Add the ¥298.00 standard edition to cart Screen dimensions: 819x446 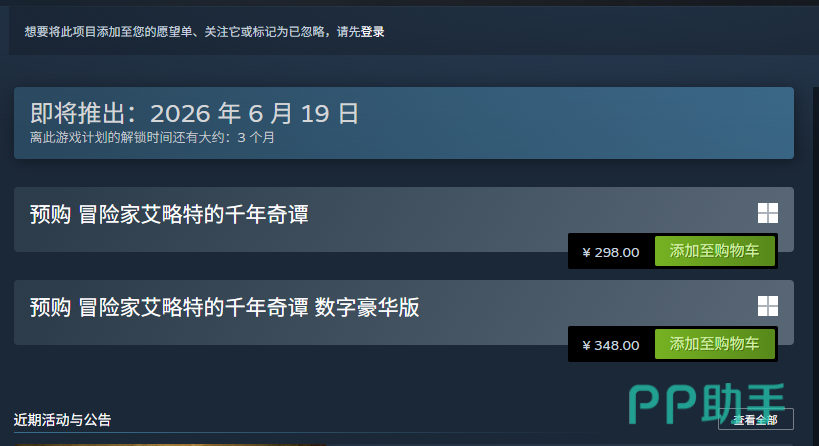[715, 251]
